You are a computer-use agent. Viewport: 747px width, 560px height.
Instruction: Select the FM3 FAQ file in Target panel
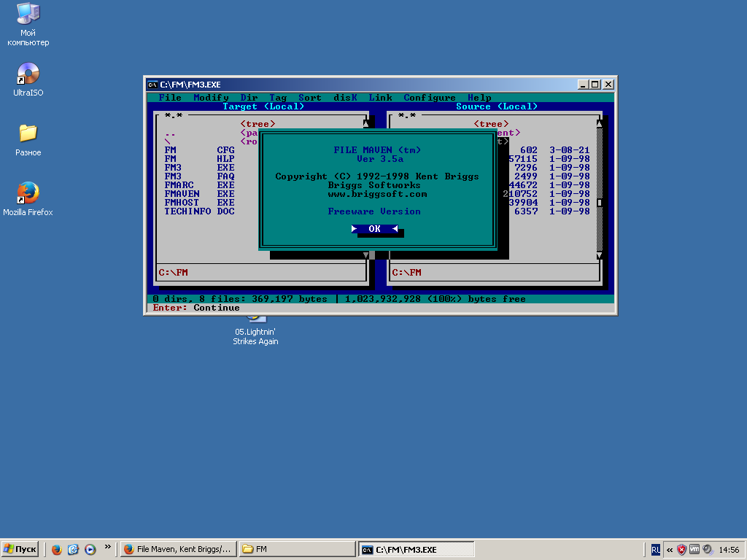click(x=200, y=176)
